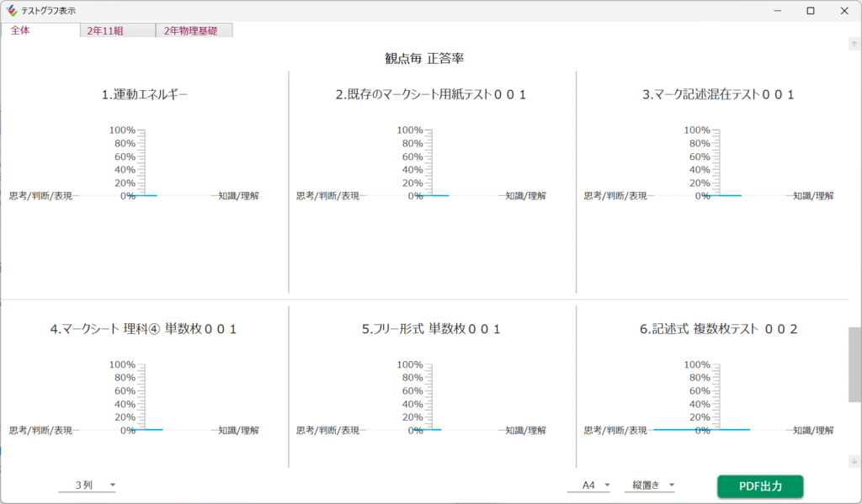Viewport: 862px width, 504px height.
Task: Maximize the テストグラフ表示 window
Action: coord(811,10)
